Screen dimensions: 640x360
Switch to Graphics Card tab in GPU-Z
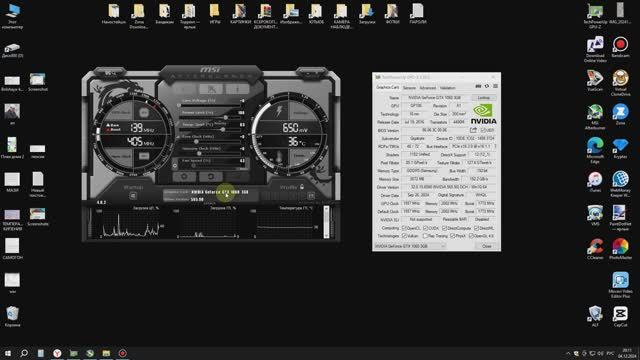click(387, 87)
